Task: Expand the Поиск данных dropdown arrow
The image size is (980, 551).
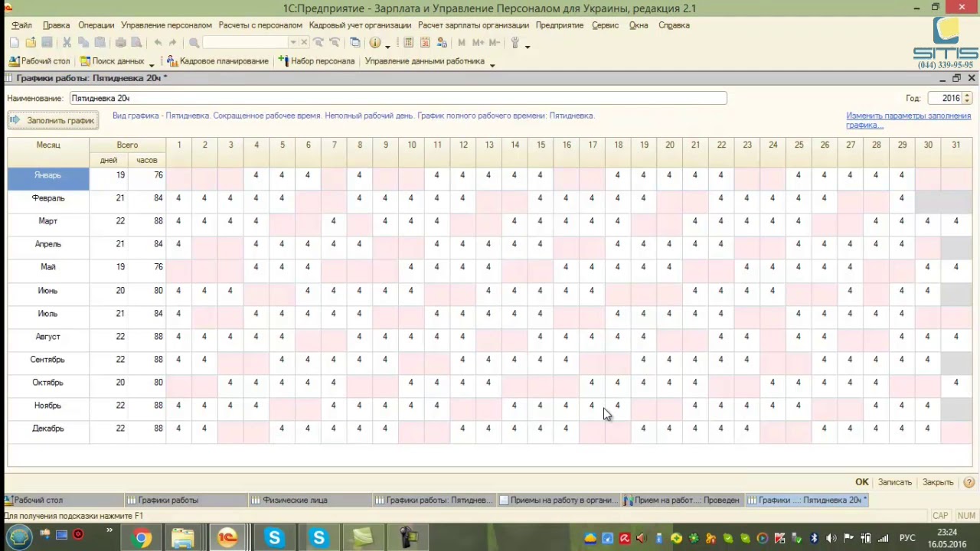Action: (152, 64)
